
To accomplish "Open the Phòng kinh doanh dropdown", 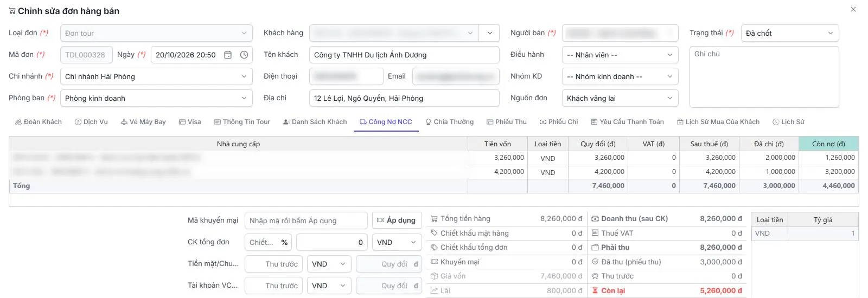I will [x=156, y=98].
